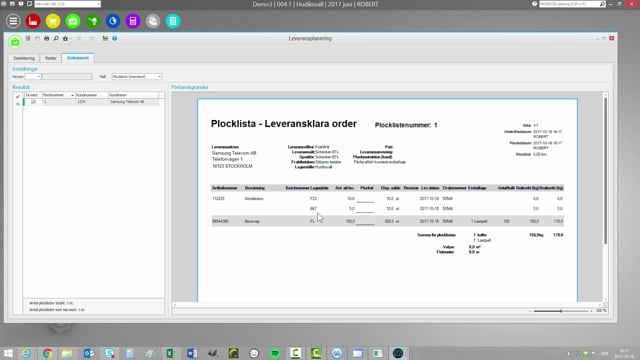
Task: Click the magnifier in the top-right search box
Action: (602, 4)
